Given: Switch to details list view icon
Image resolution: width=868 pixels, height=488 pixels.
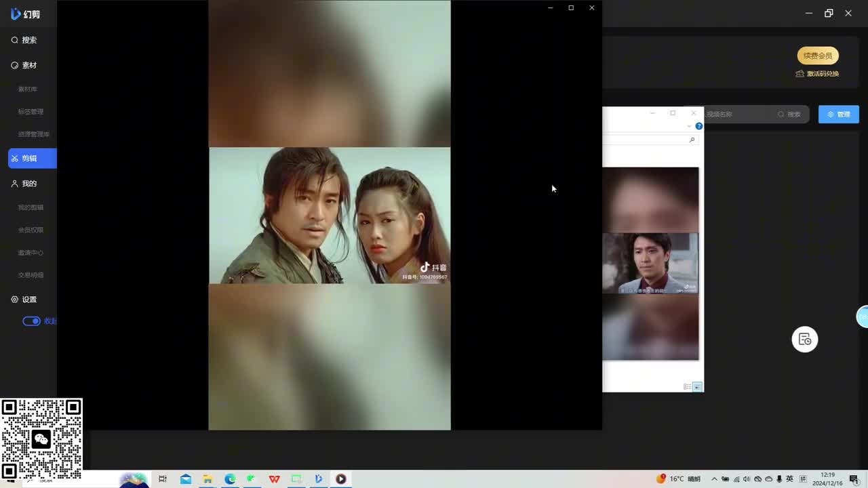Looking at the screenshot, I should pyautogui.click(x=687, y=387).
